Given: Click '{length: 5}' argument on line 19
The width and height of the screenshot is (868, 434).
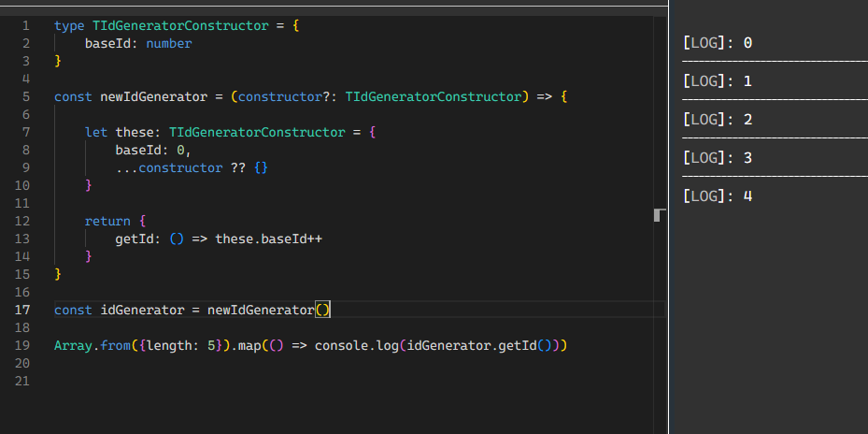Looking at the screenshot, I should (x=180, y=345).
